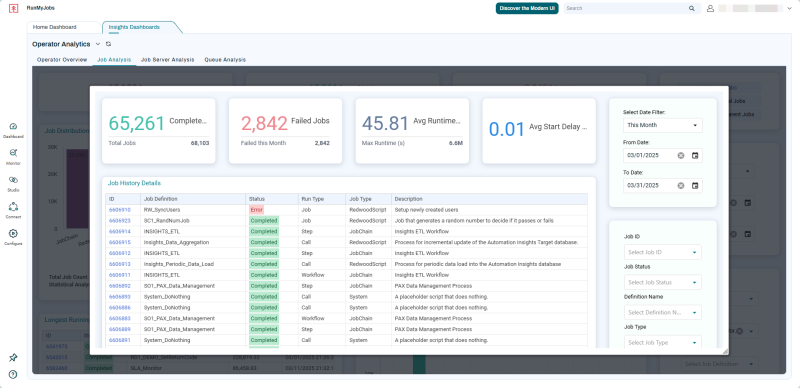Open the From Date calendar picker
This screenshot has width=800, height=388.
(695, 155)
